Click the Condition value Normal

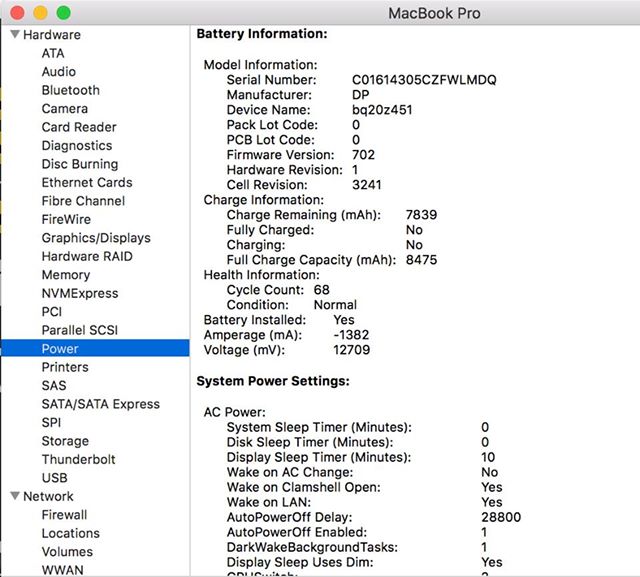335,305
